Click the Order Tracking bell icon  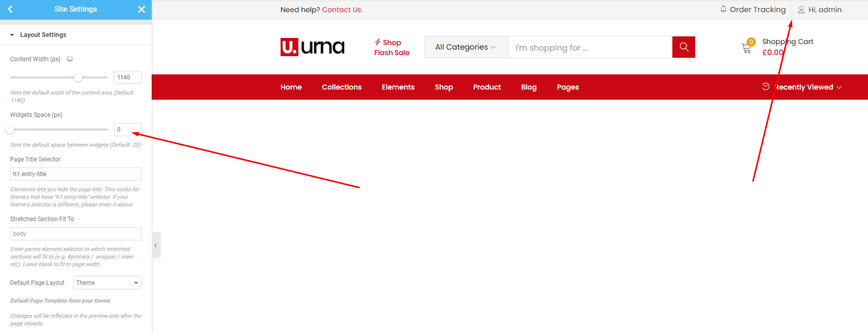[x=723, y=9]
